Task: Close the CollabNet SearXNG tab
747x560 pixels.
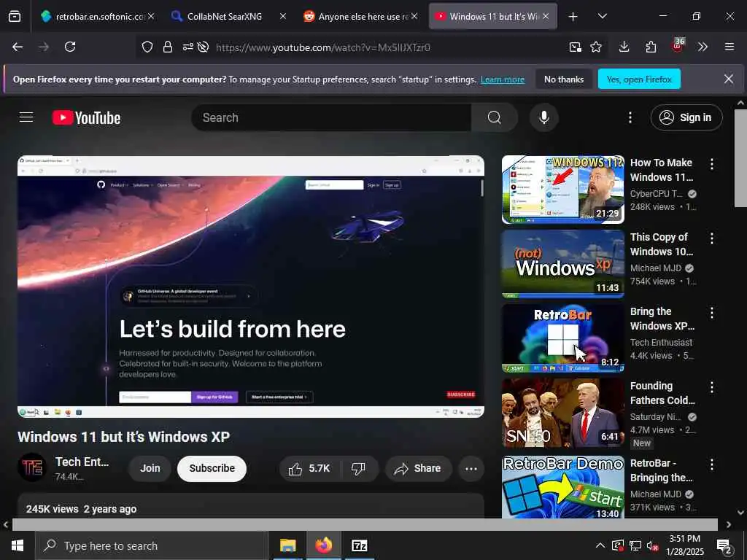Action: (x=283, y=16)
